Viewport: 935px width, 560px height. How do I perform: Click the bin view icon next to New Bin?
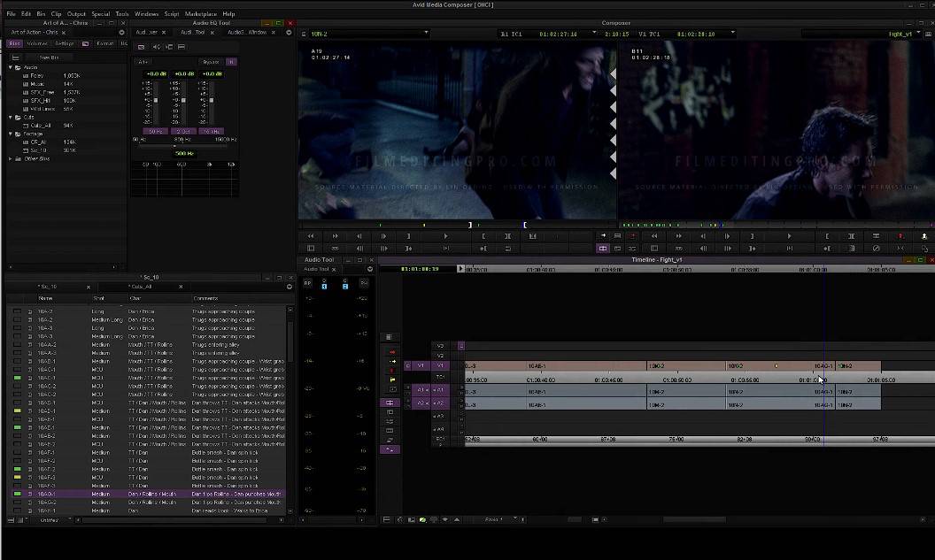pyautogui.click(x=16, y=58)
